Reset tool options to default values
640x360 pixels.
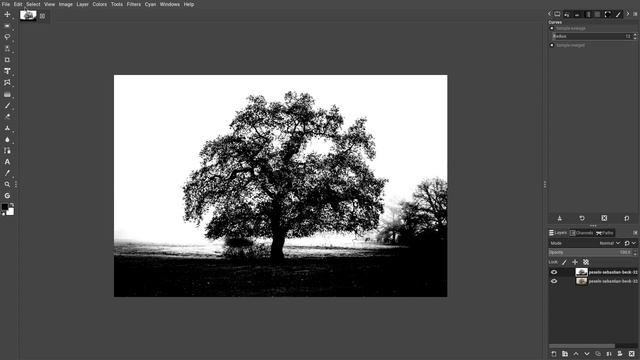click(627, 218)
